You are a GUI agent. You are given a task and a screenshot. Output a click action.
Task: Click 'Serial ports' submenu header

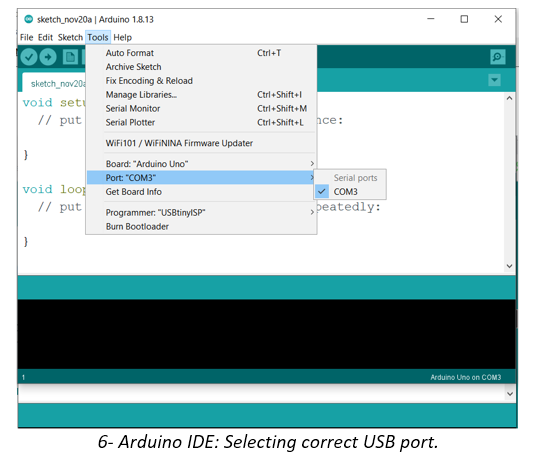point(355,178)
